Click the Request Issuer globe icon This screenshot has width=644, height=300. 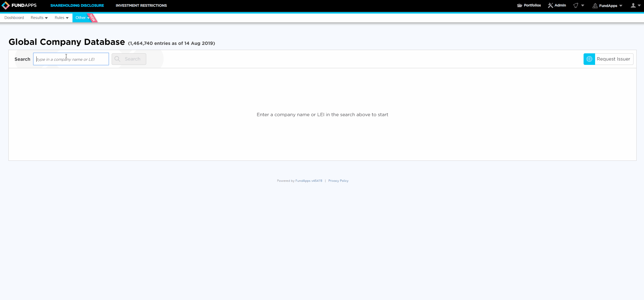click(589, 59)
